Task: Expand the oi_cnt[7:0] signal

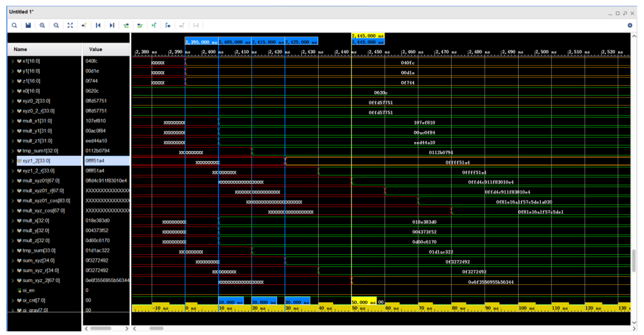Action: tap(13, 301)
